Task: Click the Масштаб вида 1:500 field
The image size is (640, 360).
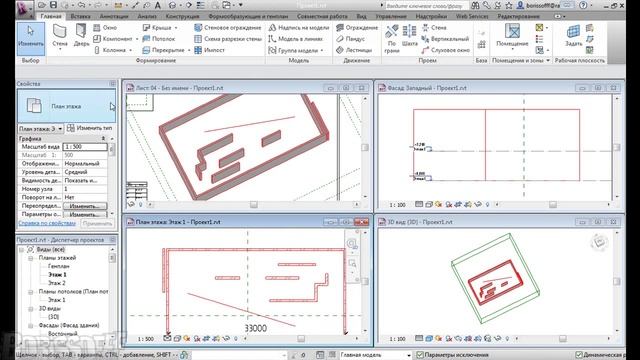Action: point(85,147)
